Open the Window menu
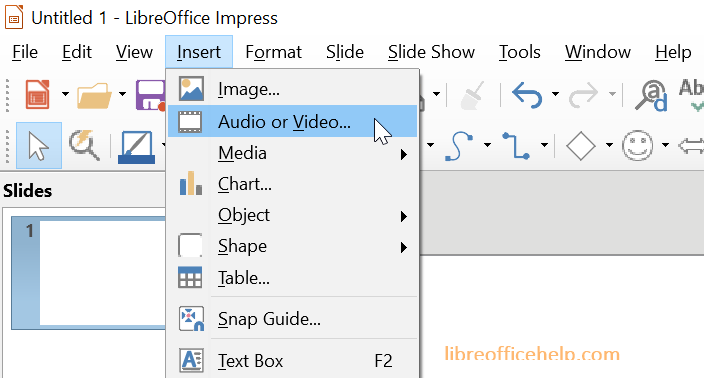704x378 pixels. click(x=598, y=52)
